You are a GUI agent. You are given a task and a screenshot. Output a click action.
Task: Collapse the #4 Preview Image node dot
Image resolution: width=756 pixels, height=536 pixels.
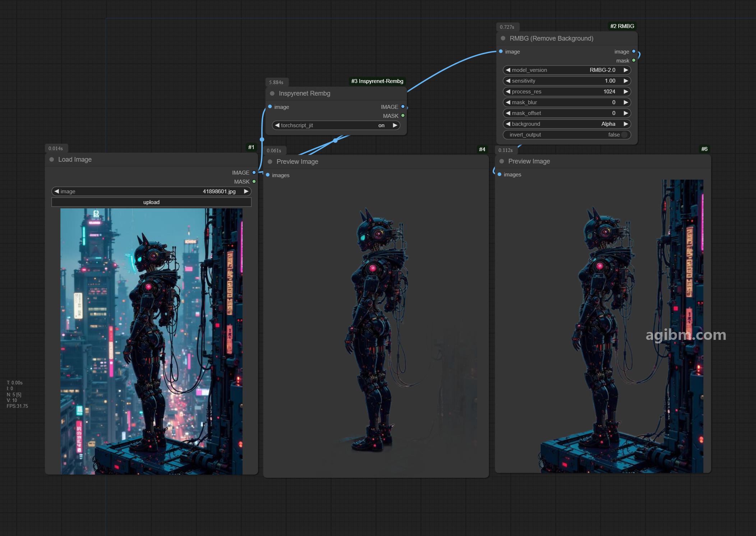coord(270,162)
